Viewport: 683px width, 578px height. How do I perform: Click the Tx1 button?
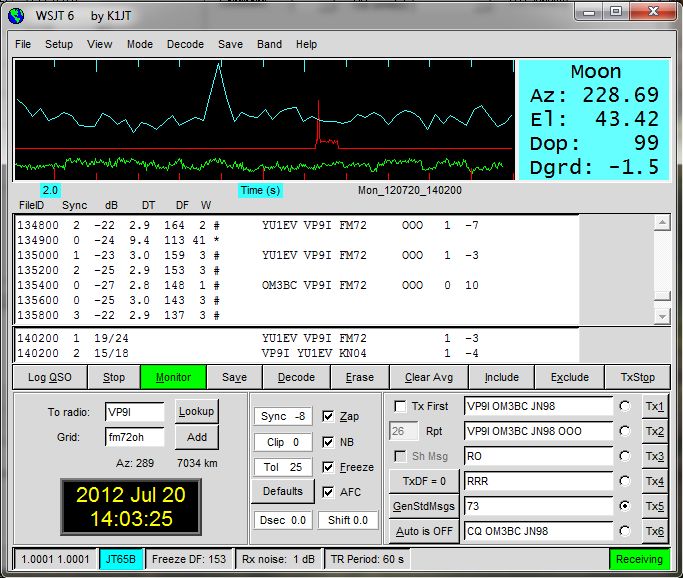tap(654, 406)
